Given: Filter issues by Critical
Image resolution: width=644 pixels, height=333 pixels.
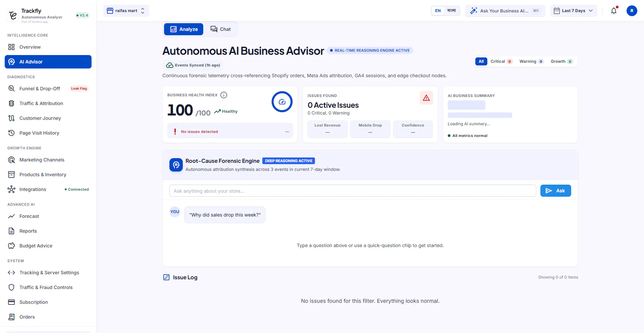Looking at the screenshot, I should (501, 61).
